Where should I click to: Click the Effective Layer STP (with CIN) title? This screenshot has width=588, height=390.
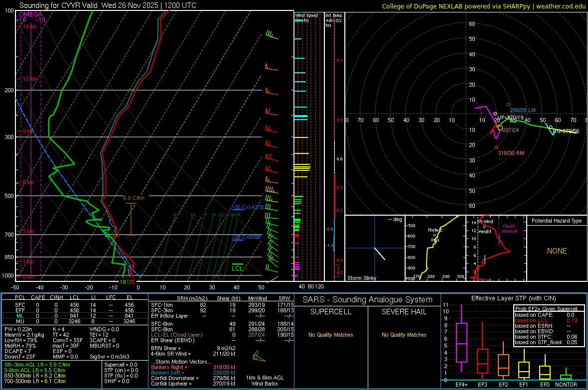pyautogui.click(x=513, y=298)
